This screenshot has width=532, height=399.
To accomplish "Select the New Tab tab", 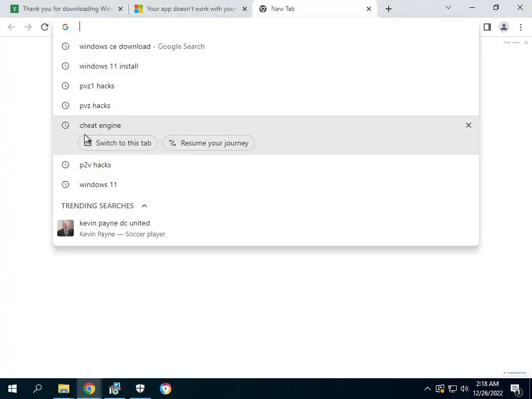I will coord(315,9).
